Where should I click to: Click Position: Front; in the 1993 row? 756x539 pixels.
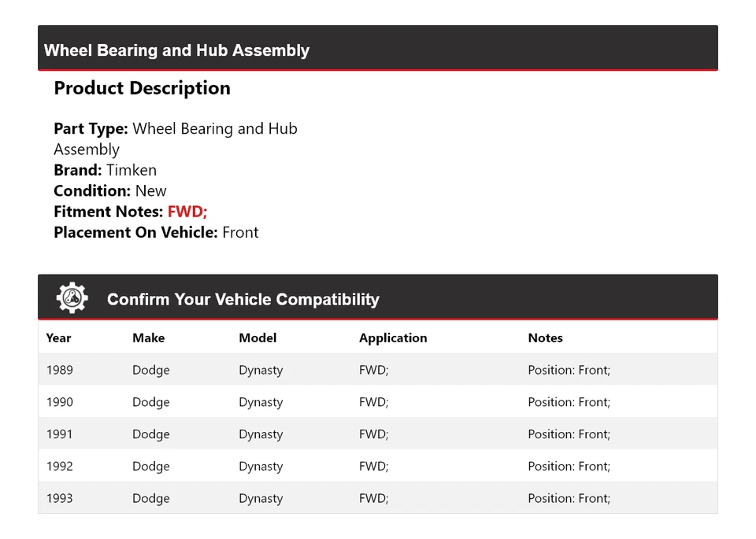pyautogui.click(x=569, y=498)
